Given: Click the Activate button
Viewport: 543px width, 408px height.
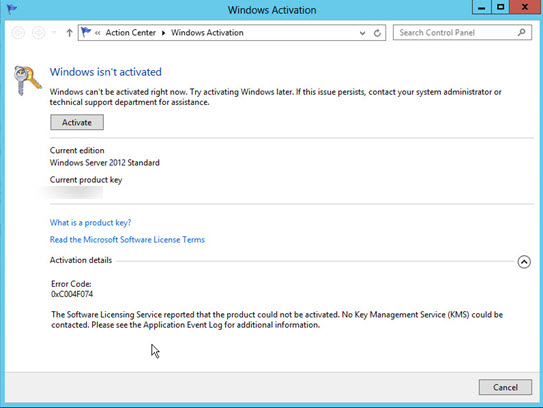Looking at the screenshot, I should (x=77, y=122).
